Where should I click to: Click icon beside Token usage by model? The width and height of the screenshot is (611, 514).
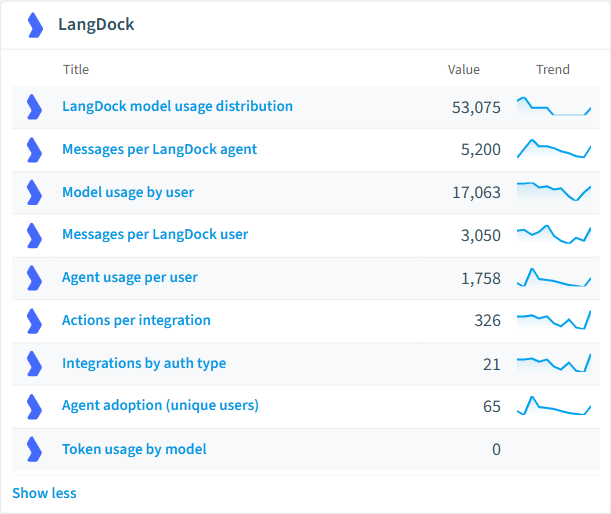pos(34,449)
